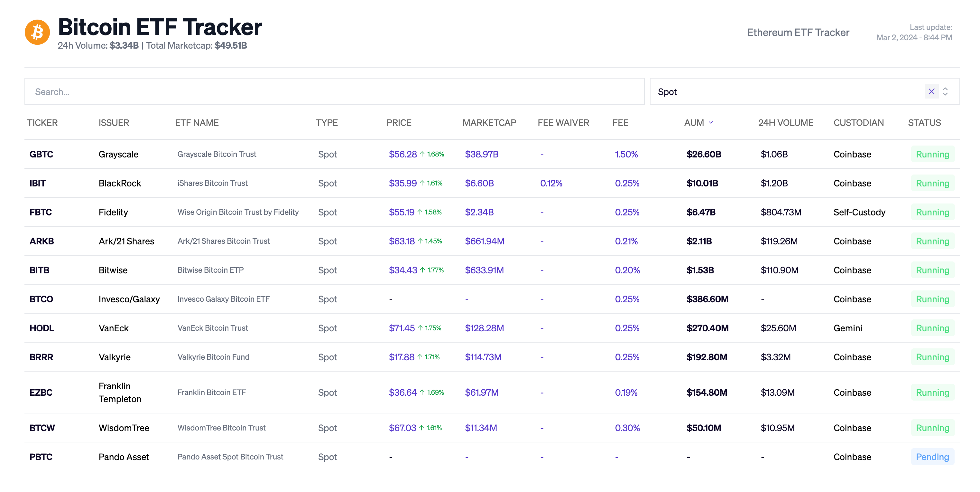Viewport: 980px width, 492px height.
Task: Select the GBTC ticker
Action: pyautogui.click(x=42, y=154)
